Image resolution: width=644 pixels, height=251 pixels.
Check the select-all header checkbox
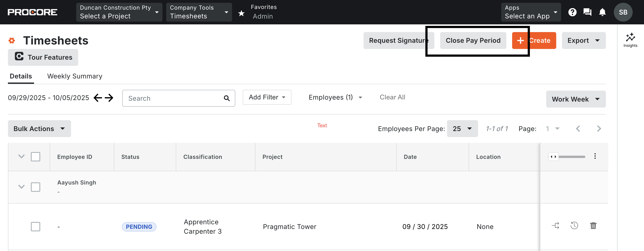point(36,157)
